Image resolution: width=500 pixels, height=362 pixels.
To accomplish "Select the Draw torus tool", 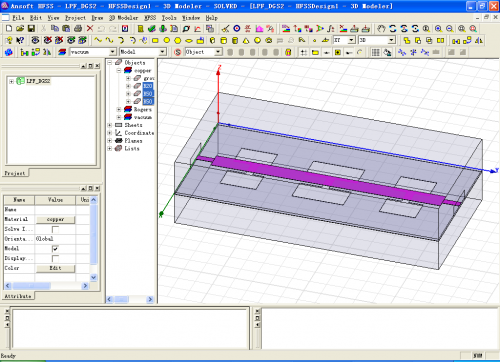I will [x=269, y=40].
